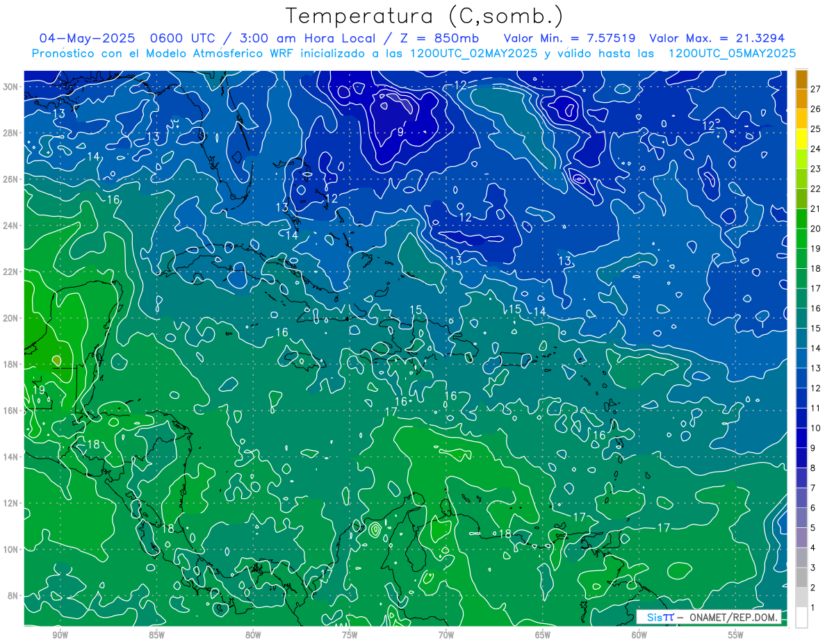Click the 7 label on color scale

tap(813, 488)
